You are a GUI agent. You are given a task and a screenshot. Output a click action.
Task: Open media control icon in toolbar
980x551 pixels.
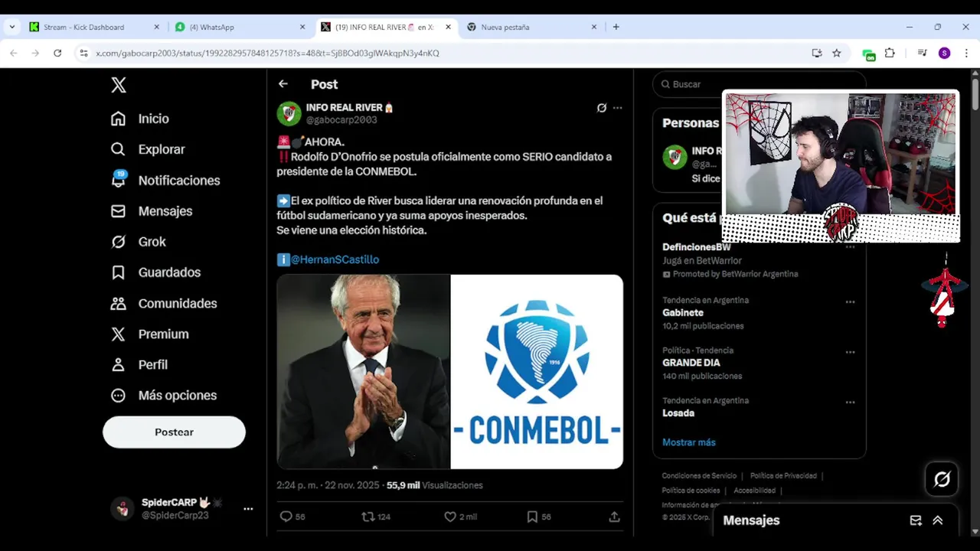(x=923, y=53)
